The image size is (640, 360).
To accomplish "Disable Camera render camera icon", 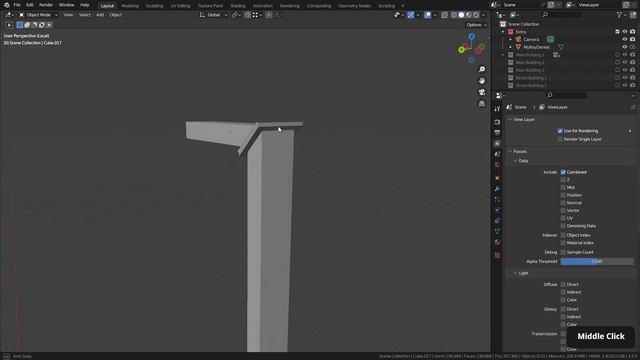I will (632, 40).
